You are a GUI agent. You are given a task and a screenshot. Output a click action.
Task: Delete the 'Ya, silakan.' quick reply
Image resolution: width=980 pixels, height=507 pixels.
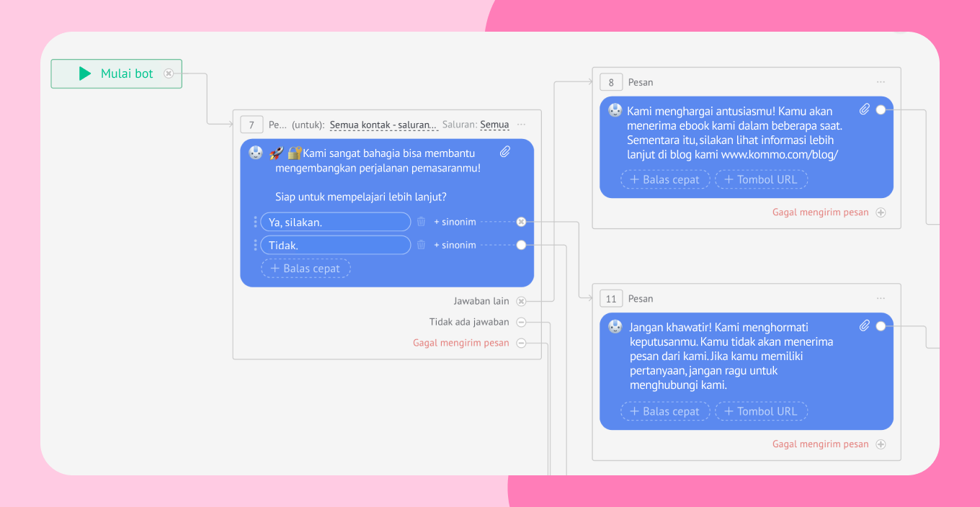(x=422, y=222)
